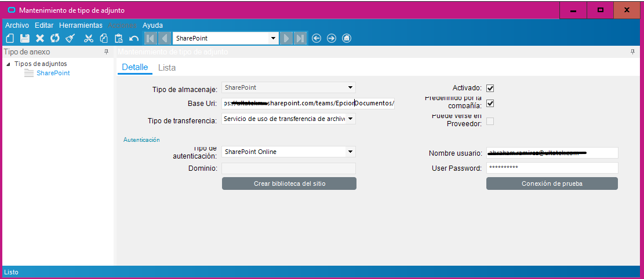Screen dimensions: 644x279
Task: Select SharePoint in attachment types tree
Action: (x=53, y=73)
